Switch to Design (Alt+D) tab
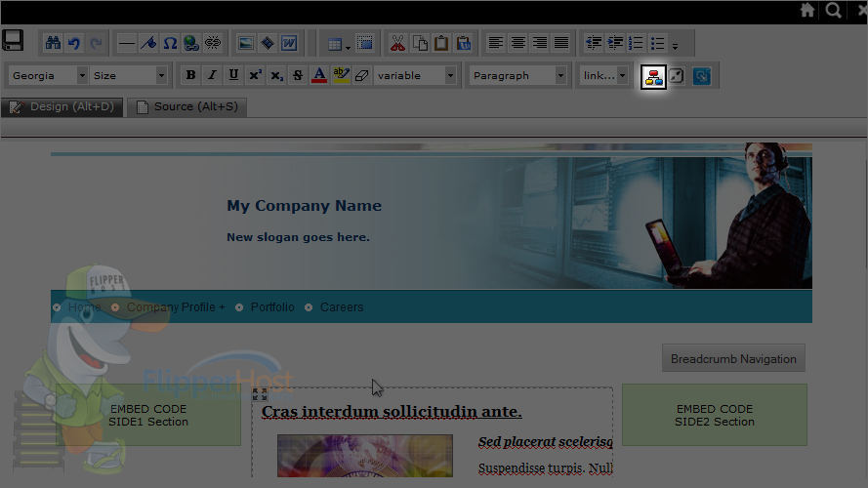The image size is (868, 488). [x=62, y=106]
